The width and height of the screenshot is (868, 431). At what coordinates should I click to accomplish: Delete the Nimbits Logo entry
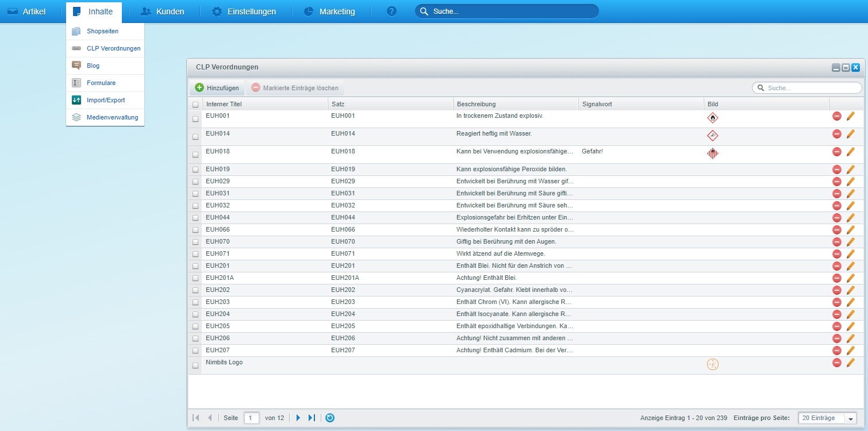click(837, 363)
